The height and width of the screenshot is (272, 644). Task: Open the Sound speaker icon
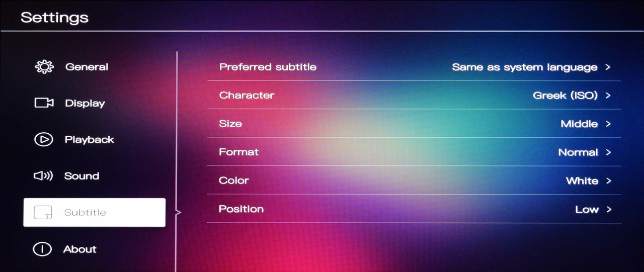(43, 176)
